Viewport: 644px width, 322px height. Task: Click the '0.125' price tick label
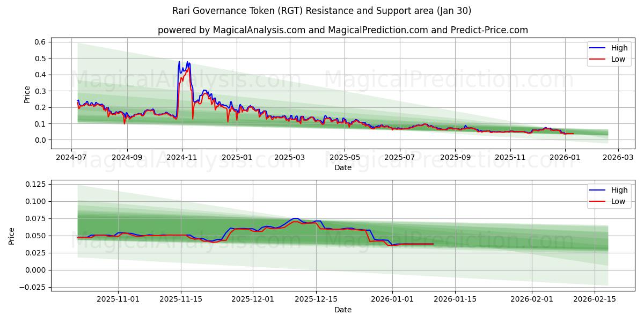[36, 184]
